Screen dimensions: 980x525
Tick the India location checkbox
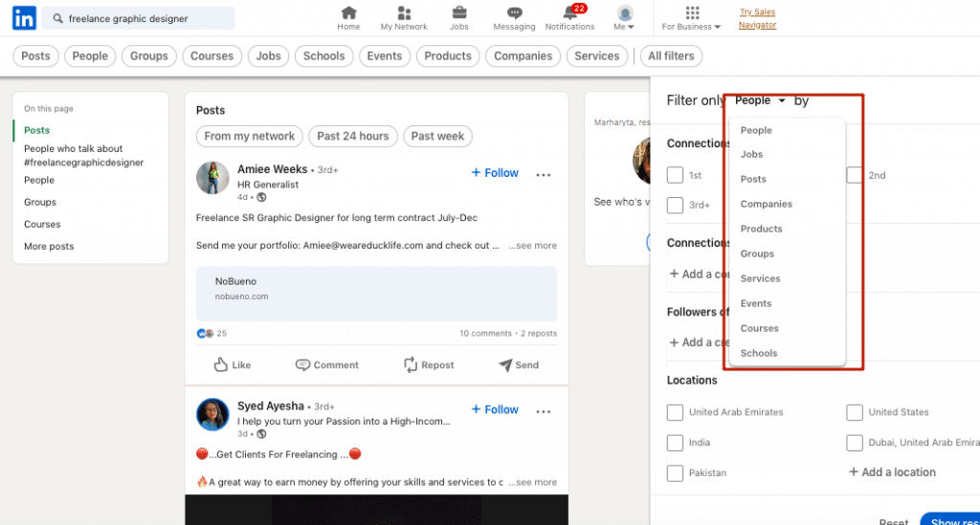(x=675, y=443)
